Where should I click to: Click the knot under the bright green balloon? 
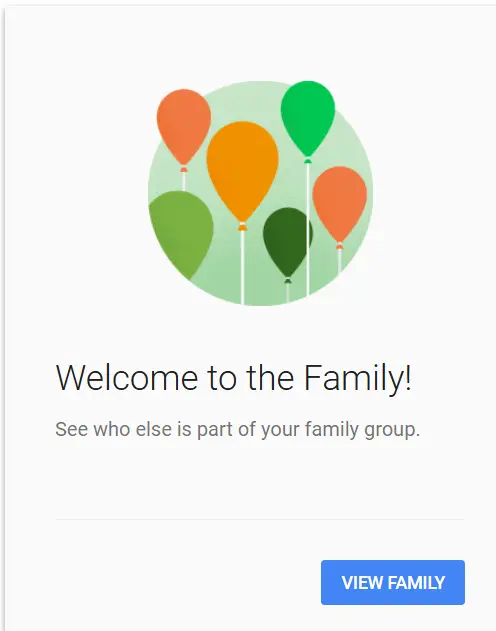(308, 161)
